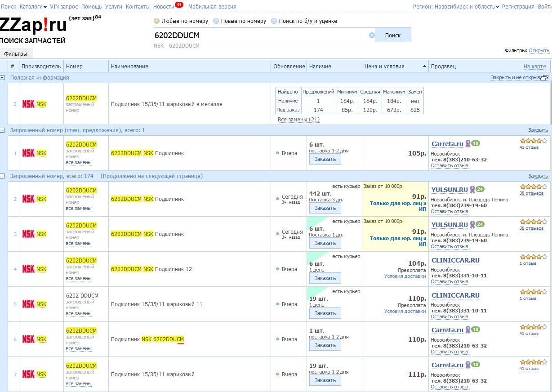Open the Каталоги dropdown menu
The image size is (552, 392).
pos(34,7)
